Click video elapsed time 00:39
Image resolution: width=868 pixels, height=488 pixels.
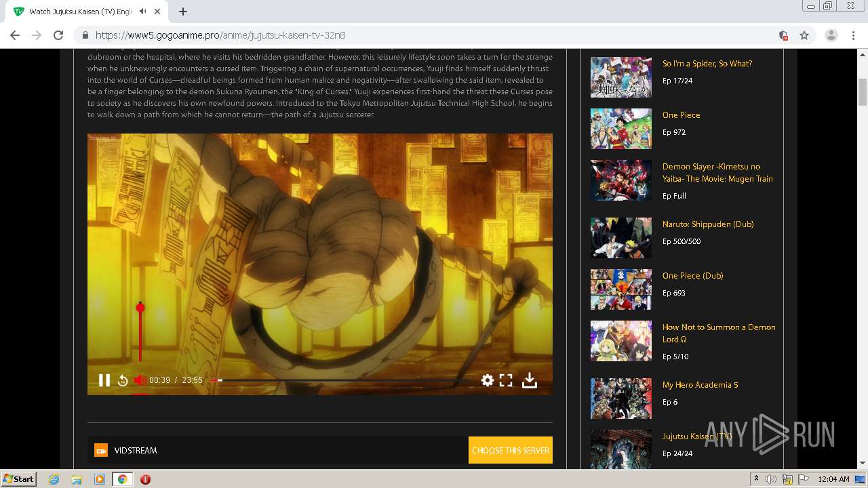[160, 380]
